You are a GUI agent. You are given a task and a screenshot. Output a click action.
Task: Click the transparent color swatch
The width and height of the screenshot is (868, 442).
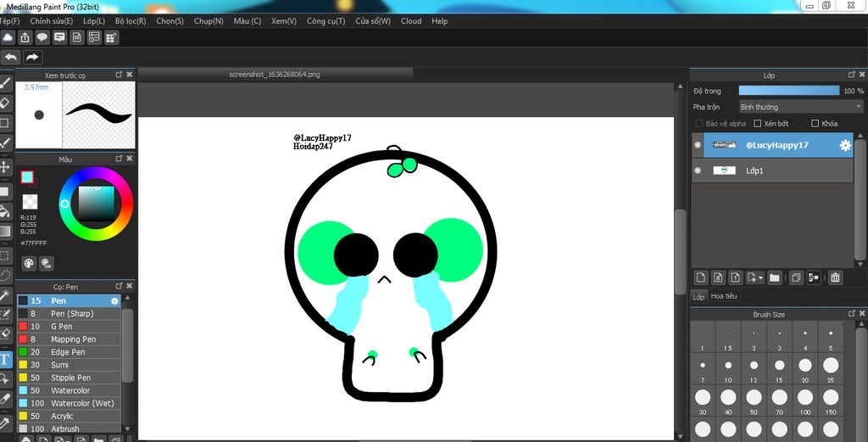30,202
